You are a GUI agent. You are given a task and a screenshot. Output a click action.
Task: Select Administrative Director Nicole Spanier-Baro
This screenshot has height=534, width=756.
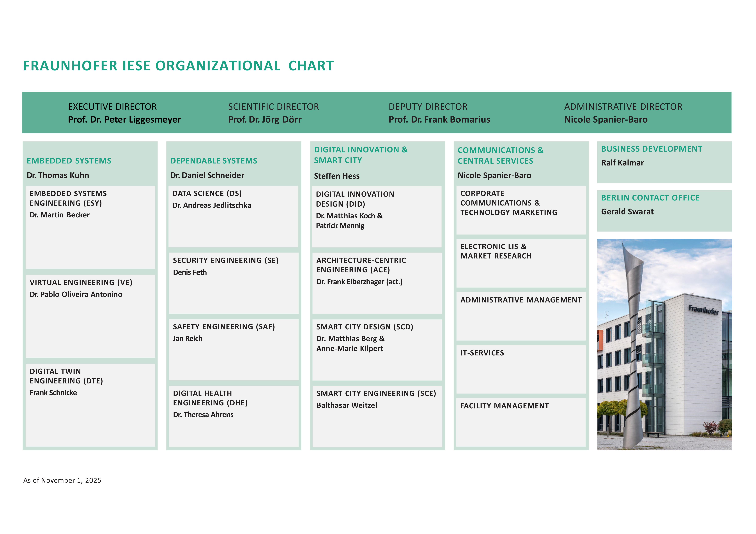pyautogui.click(x=606, y=120)
